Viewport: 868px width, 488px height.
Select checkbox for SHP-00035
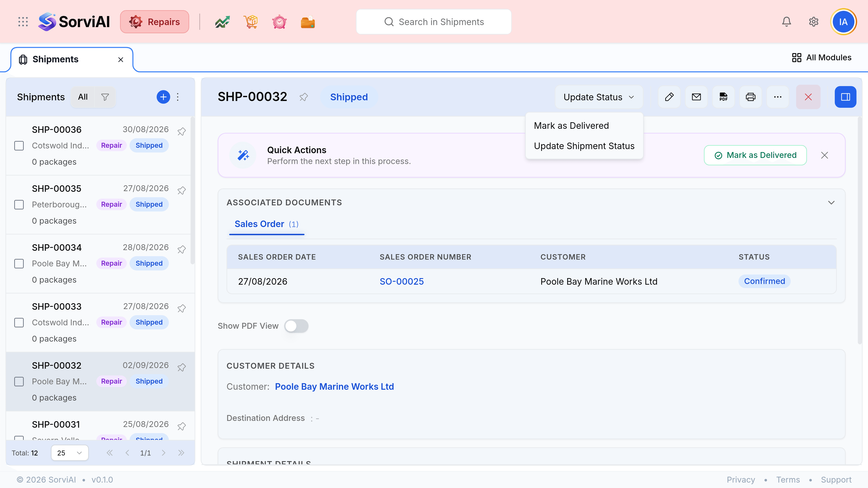tap(19, 205)
